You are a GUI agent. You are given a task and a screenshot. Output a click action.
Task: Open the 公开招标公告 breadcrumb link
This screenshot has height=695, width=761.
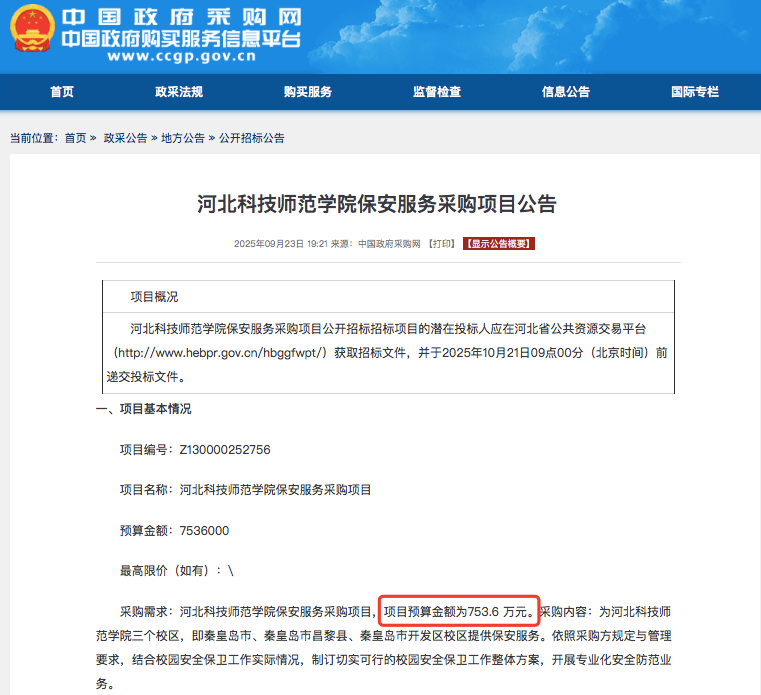tap(251, 138)
